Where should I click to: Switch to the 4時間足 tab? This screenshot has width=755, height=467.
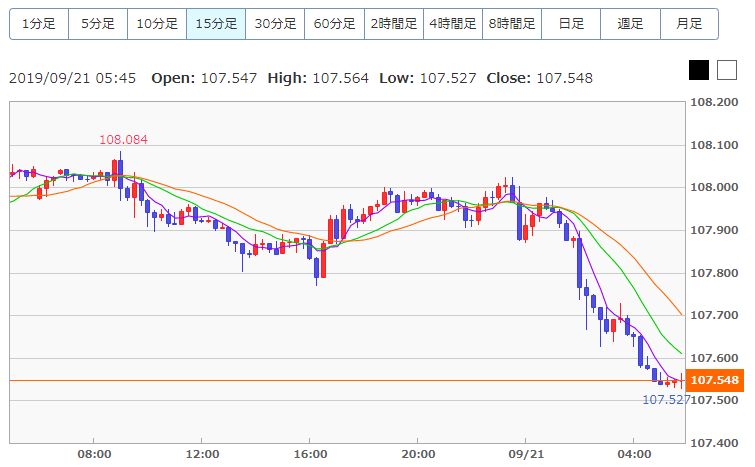pyautogui.click(x=453, y=23)
